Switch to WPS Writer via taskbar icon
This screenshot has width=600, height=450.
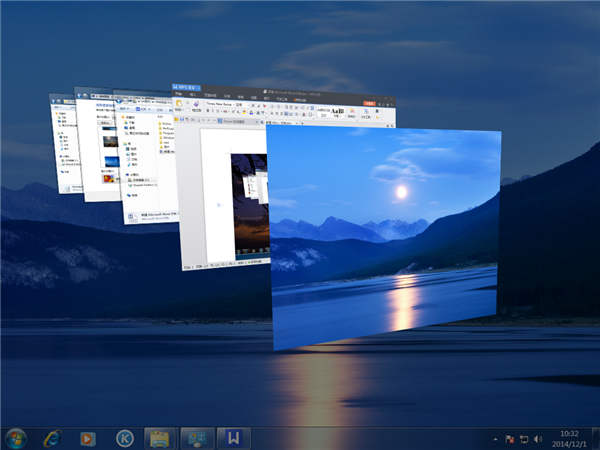tap(231, 438)
